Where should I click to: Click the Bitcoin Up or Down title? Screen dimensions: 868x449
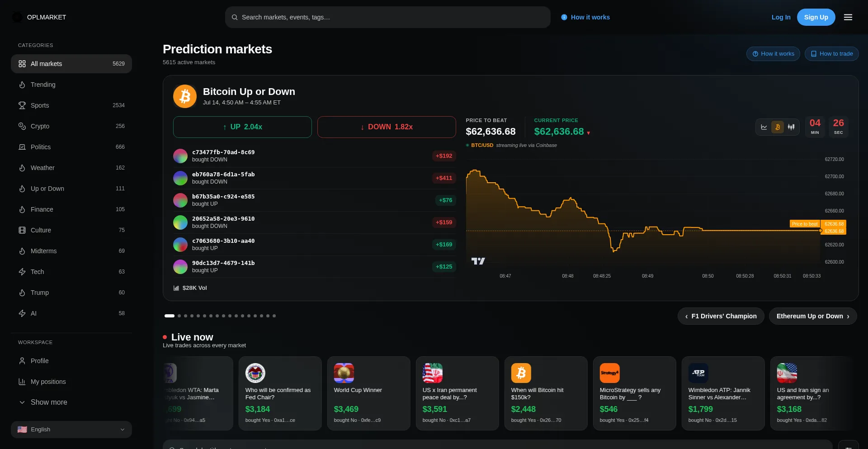click(249, 92)
